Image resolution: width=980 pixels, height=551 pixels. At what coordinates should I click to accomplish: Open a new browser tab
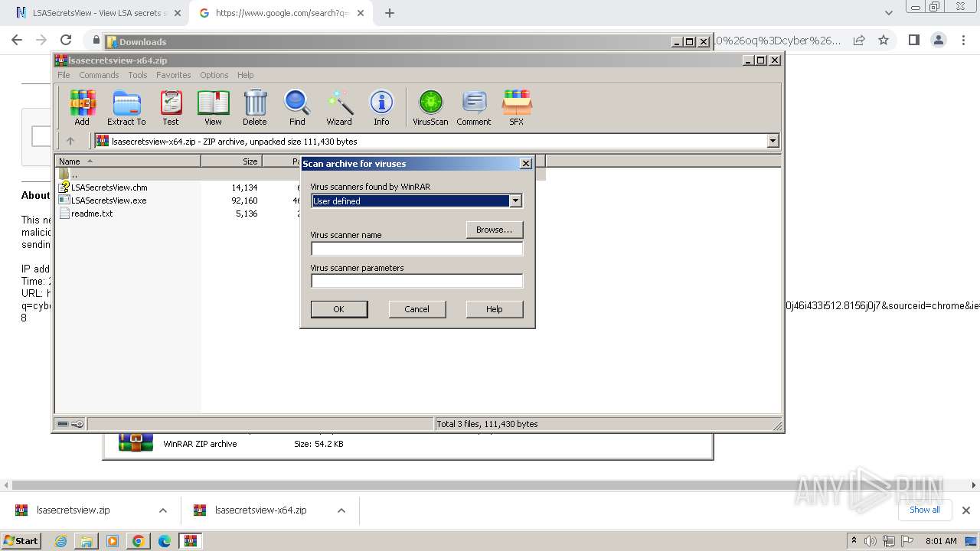(x=390, y=13)
